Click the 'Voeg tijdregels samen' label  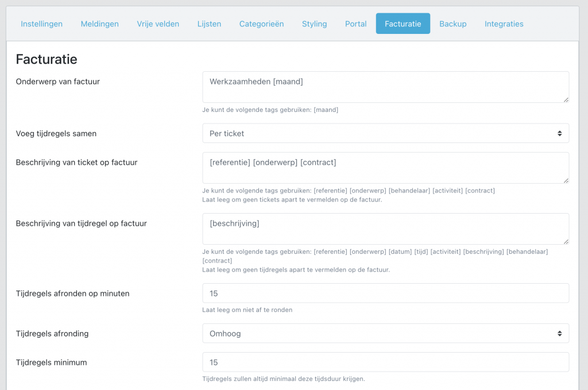click(x=56, y=133)
